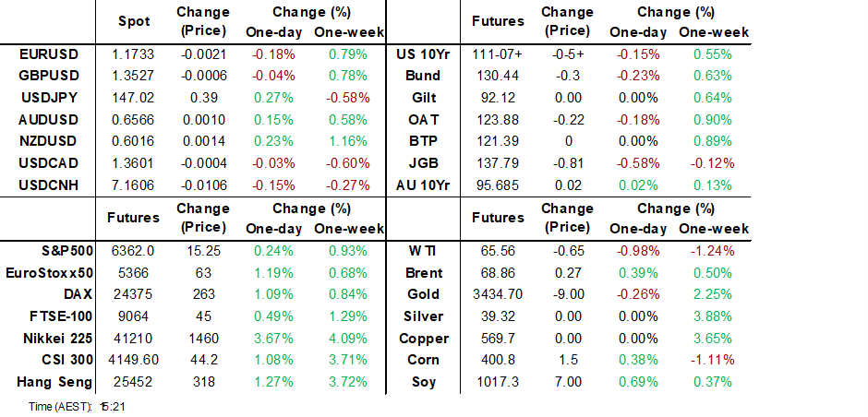Select the Soy futures value 1017.3
The image size is (868, 417).
pos(497,382)
